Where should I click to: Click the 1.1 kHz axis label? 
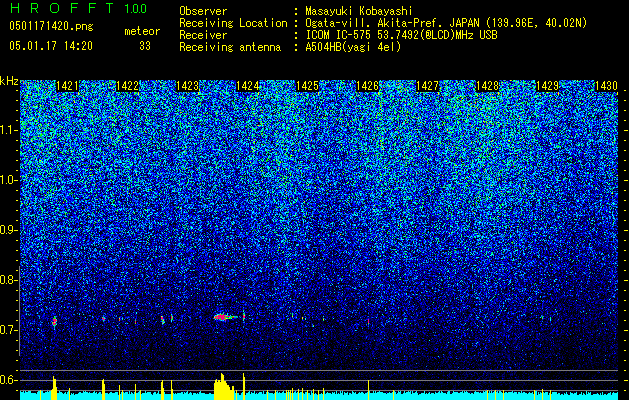click(9, 130)
